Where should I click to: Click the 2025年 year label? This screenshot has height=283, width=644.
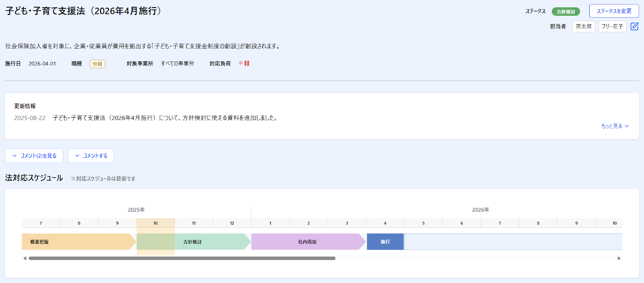coord(136,210)
